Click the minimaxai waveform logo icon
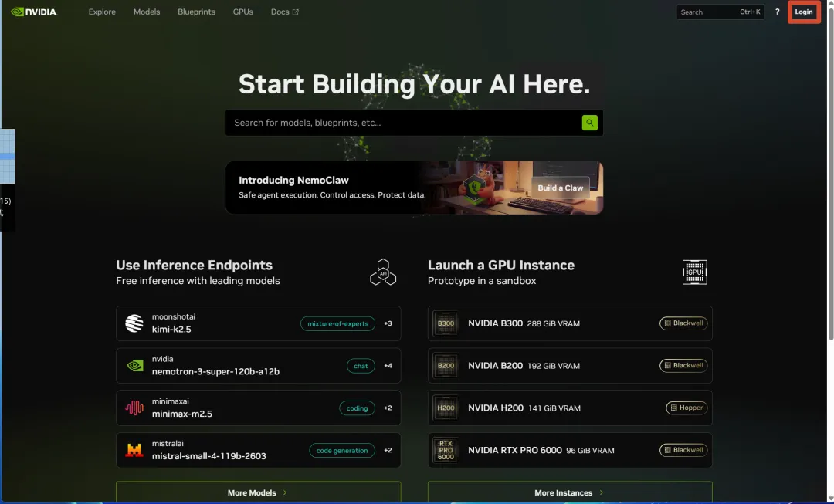The width and height of the screenshot is (834, 504). 134,408
